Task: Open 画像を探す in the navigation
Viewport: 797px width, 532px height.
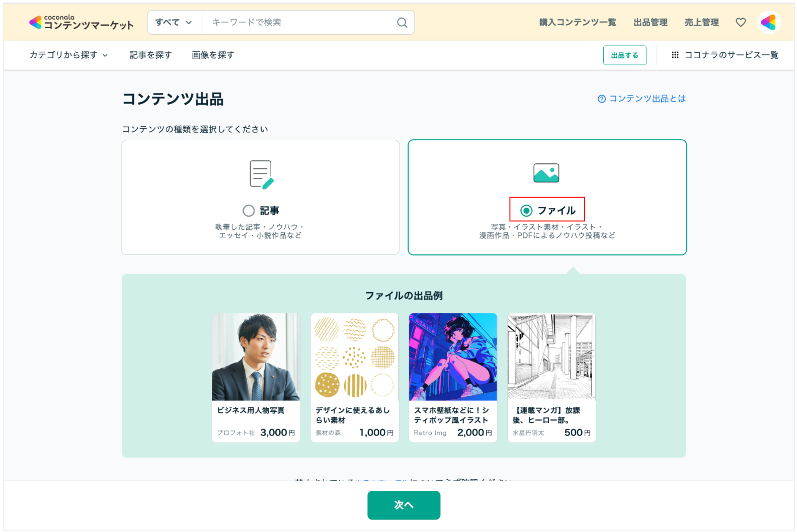Action: tap(213, 55)
